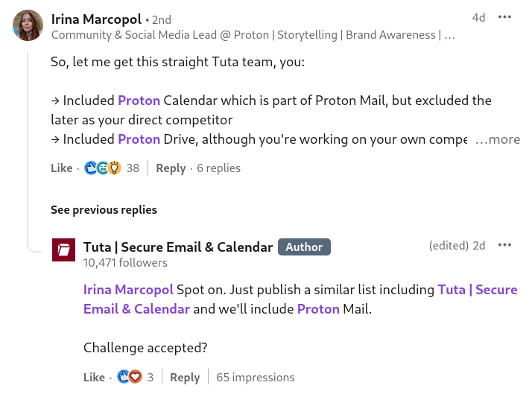Open Irina Marcopol's profile photo
532x397 pixels.
tap(28, 25)
